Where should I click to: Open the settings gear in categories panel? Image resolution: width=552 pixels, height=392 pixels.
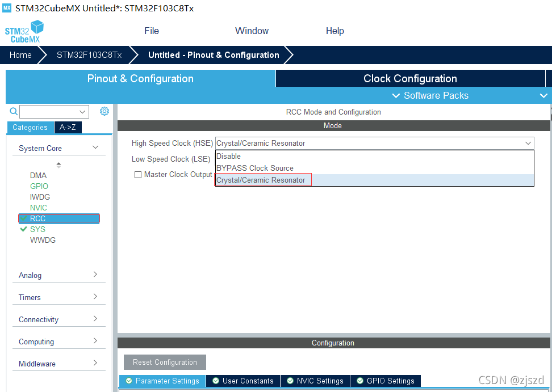pos(104,111)
